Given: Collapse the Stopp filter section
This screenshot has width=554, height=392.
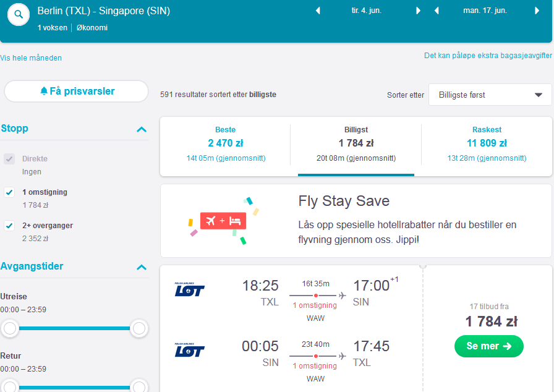Looking at the screenshot, I should (142, 129).
